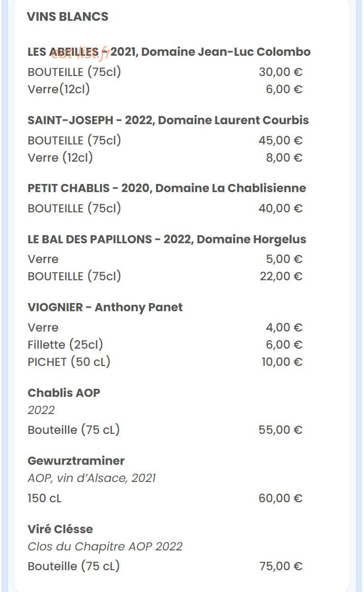Open SAINT-JOSEPH 2022 Domaine Laurent Courbis
This screenshot has height=592, width=364.
coord(168,120)
